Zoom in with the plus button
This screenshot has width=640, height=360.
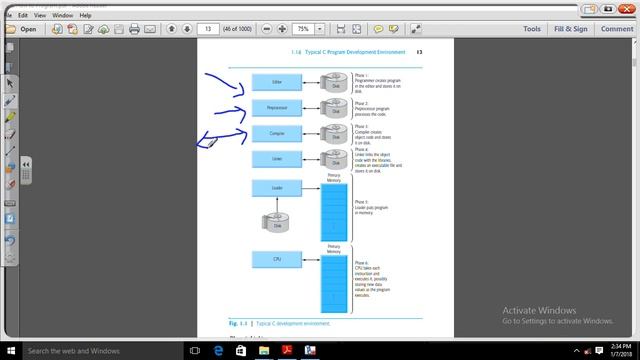[282, 29]
